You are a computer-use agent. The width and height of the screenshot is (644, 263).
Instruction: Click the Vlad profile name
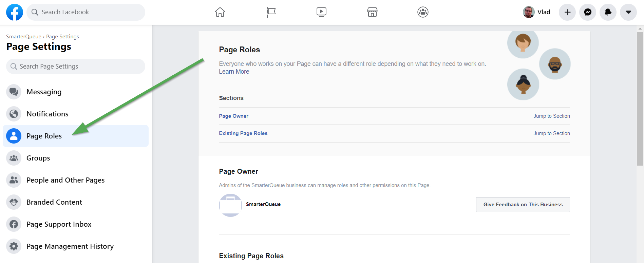pos(544,12)
